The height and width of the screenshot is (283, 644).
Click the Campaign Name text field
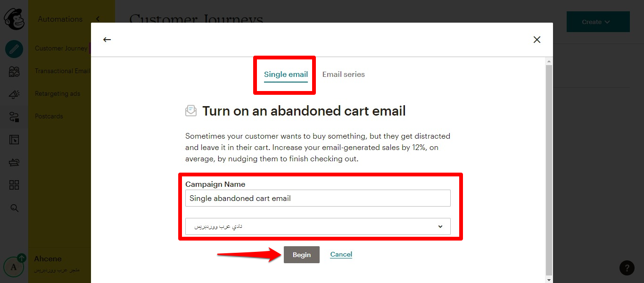point(318,199)
